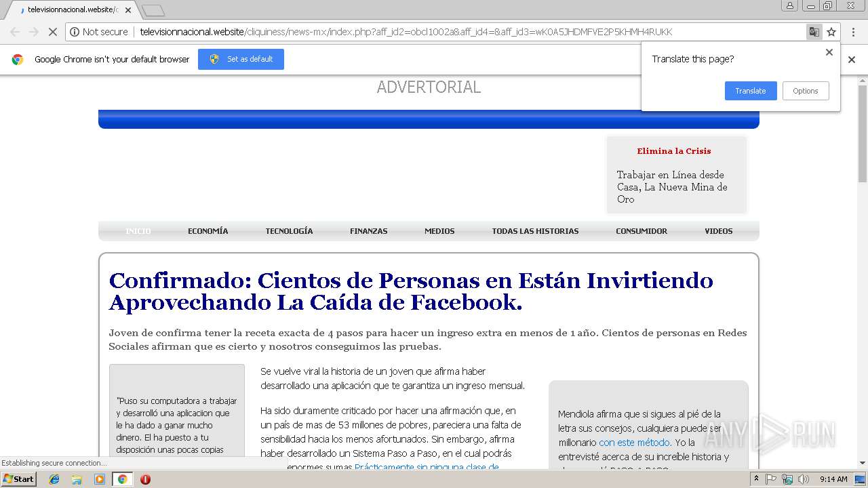Viewport: 868px width, 488px height.
Task: Click the address bar URL
Action: coord(406,32)
